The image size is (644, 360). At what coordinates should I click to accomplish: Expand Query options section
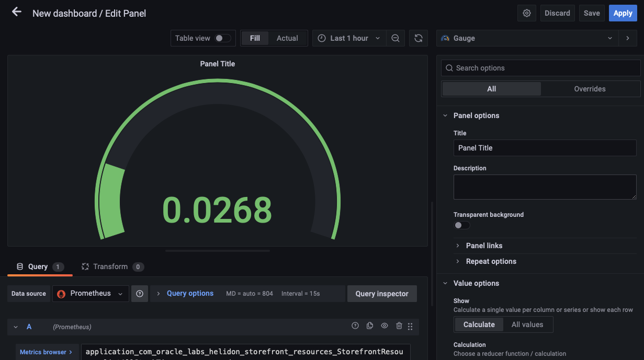pos(190,294)
